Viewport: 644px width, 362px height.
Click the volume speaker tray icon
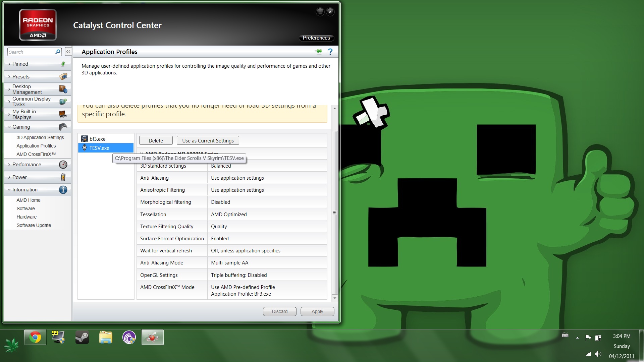(x=598, y=354)
